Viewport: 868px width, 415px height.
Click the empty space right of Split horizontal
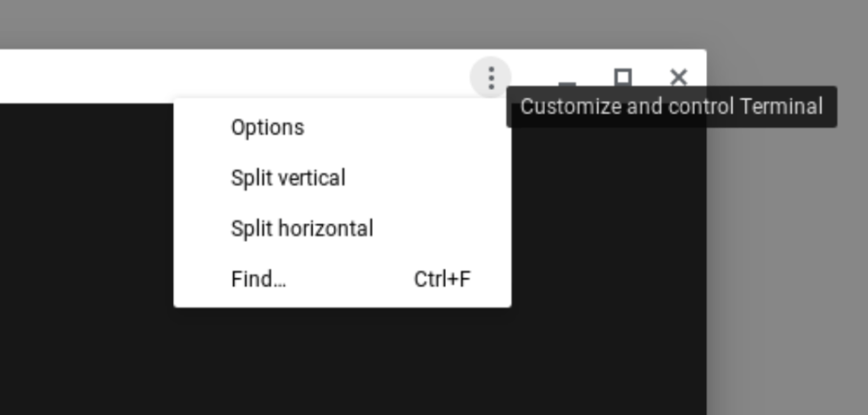442,228
